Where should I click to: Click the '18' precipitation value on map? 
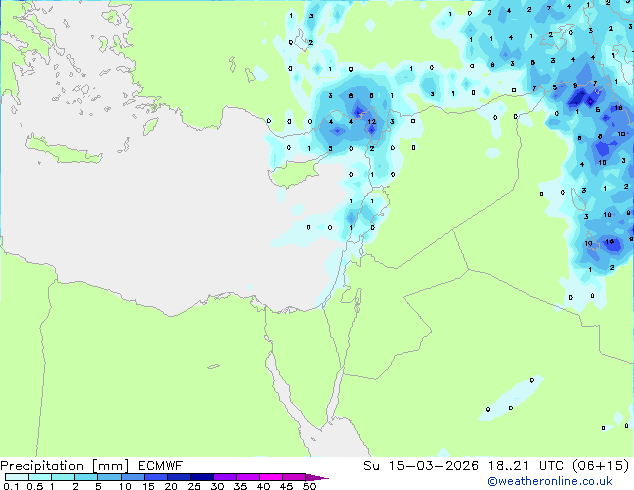(x=618, y=108)
